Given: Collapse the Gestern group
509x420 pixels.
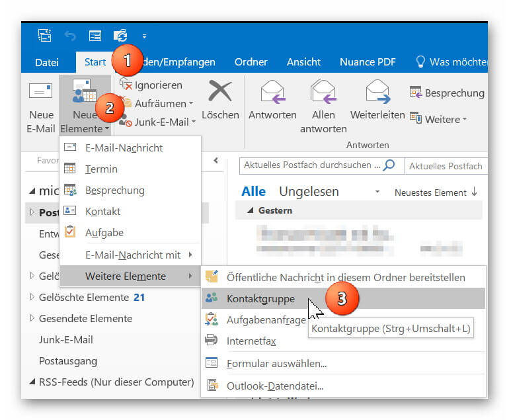Looking at the screenshot, I should (250, 210).
